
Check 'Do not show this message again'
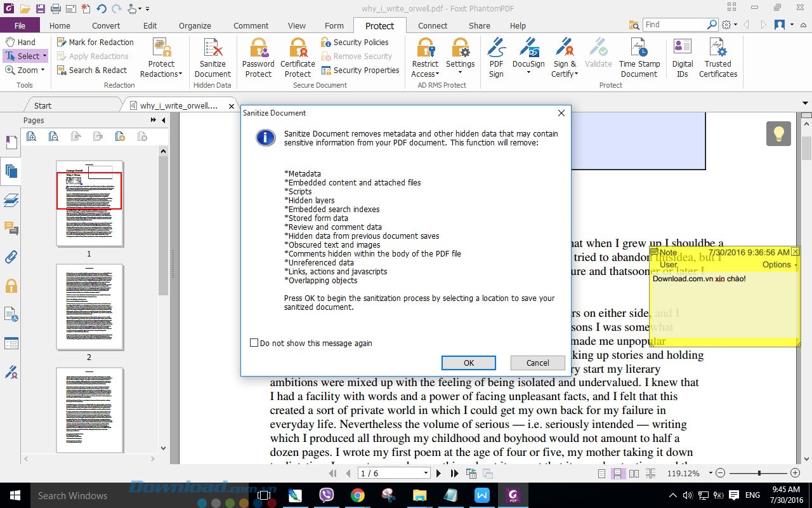click(254, 343)
